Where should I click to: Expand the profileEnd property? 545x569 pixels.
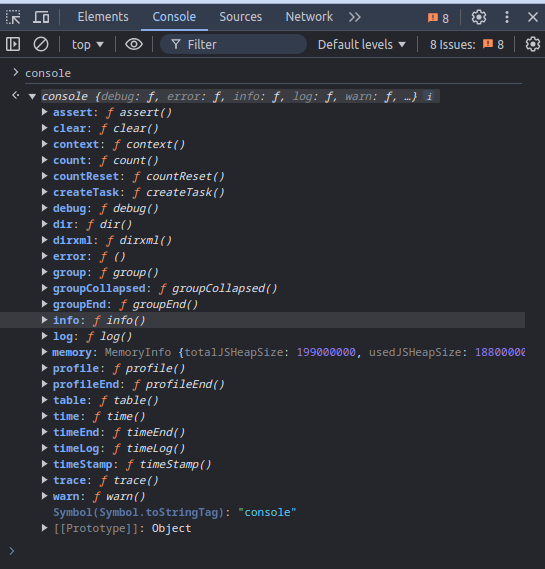(x=45, y=384)
